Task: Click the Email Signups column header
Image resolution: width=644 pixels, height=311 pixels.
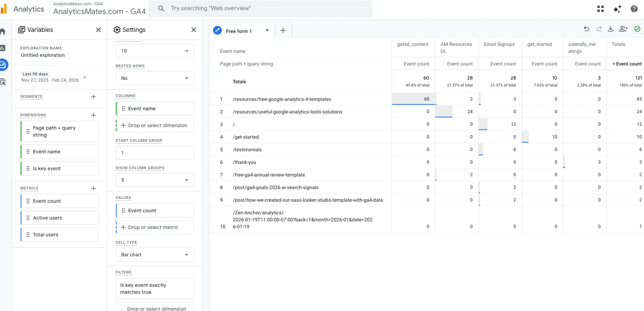Action: pos(499,44)
